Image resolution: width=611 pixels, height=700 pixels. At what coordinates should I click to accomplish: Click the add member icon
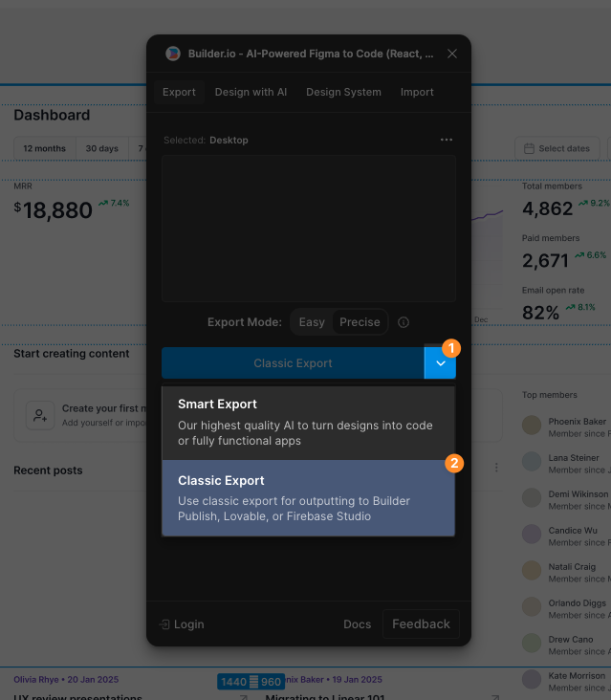coord(40,416)
